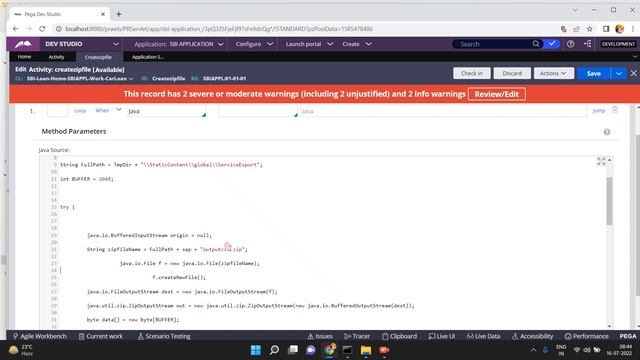The image size is (640, 360).
Task: Open the Create menu
Action: tap(357, 44)
